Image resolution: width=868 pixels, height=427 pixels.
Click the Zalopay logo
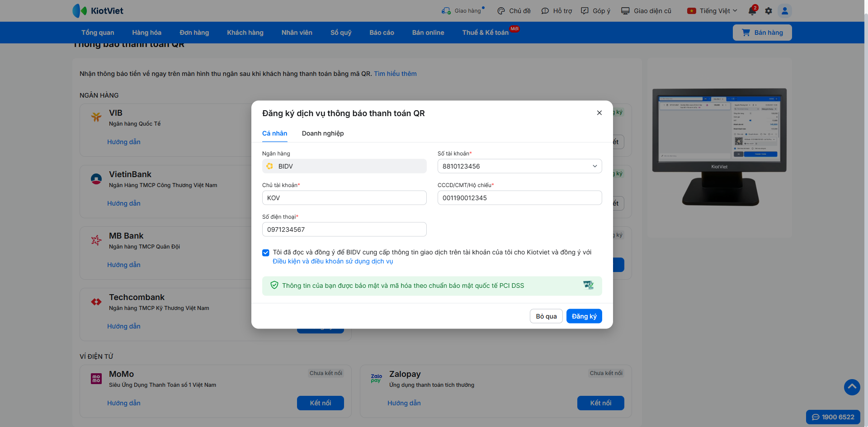click(x=377, y=378)
